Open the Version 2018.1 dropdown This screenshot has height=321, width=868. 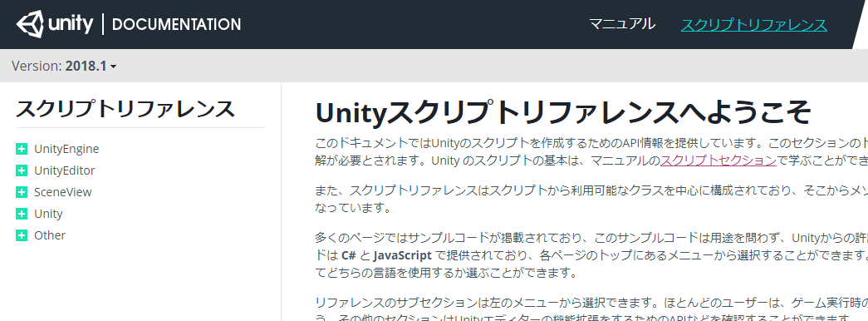pos(64,66)
